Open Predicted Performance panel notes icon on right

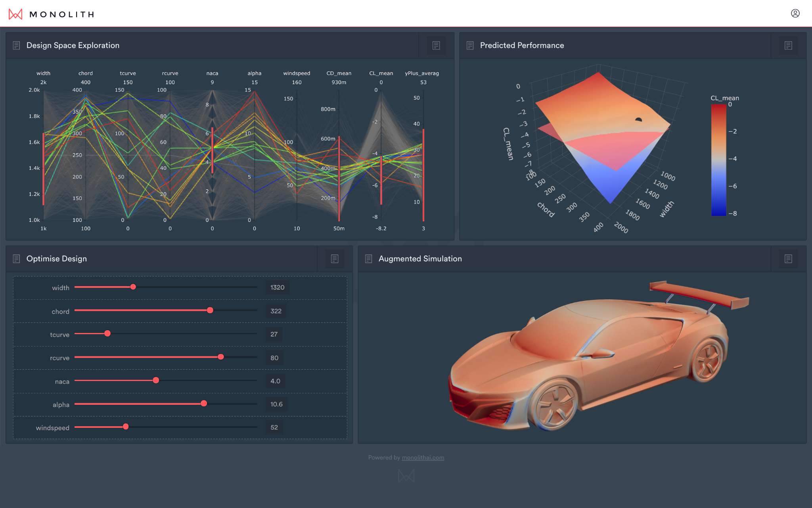pyautogui.click(x=788, y=46)
